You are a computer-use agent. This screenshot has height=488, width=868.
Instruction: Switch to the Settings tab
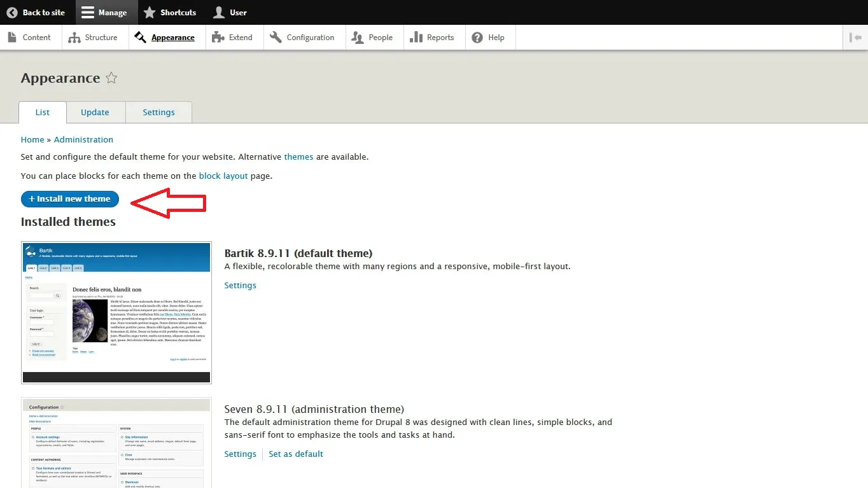[158, 112]
